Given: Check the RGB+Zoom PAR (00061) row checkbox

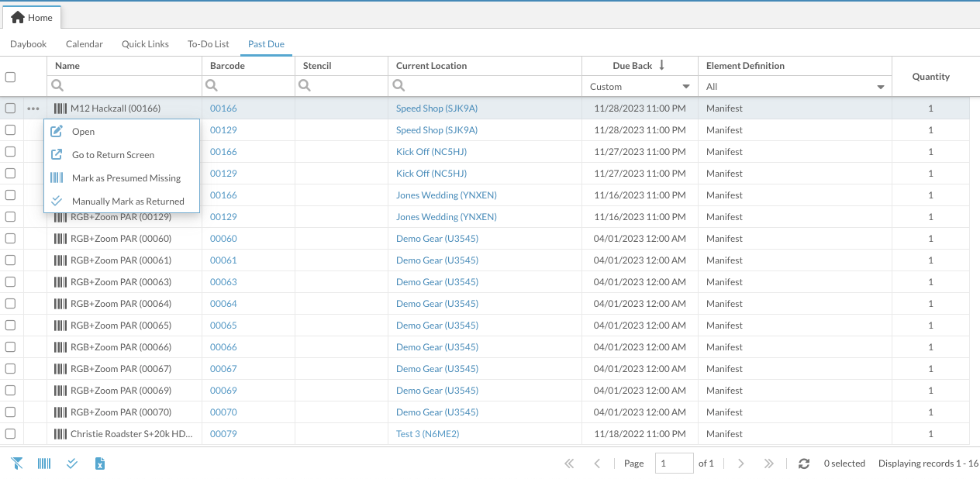Looking at the screenshot, I should pyautogui.click(x=11, y=260).
